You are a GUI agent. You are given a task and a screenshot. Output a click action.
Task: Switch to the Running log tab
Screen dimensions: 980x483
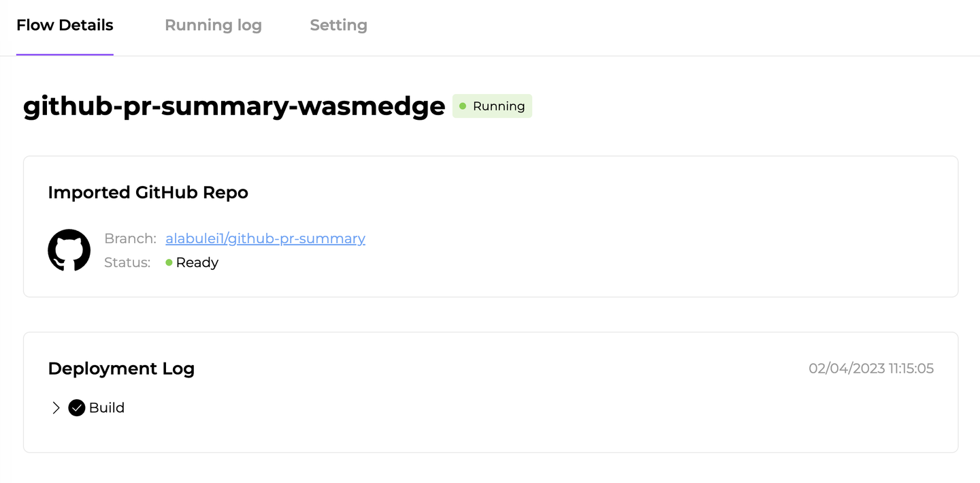tap(213, 25)
